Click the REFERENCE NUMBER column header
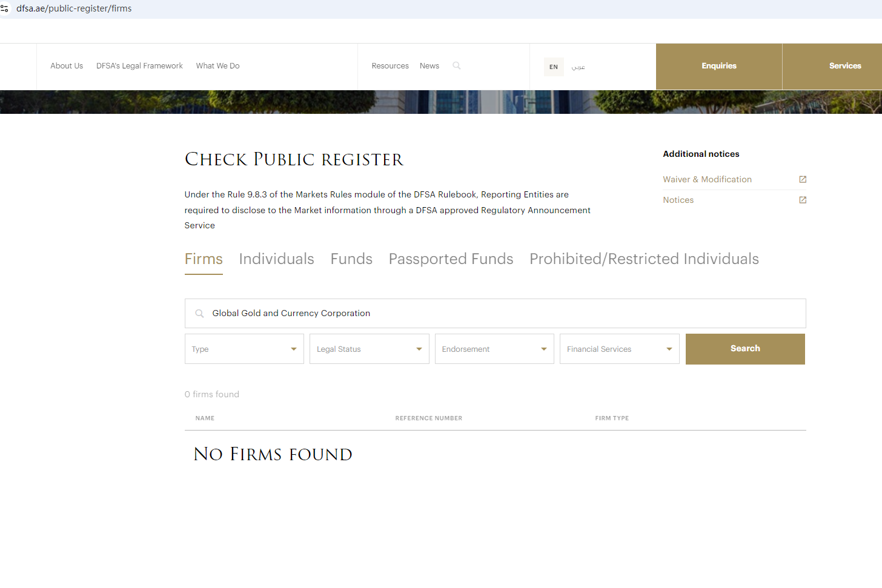The height and width of the screenshot is (588, 882). click(x=429, y=418)
